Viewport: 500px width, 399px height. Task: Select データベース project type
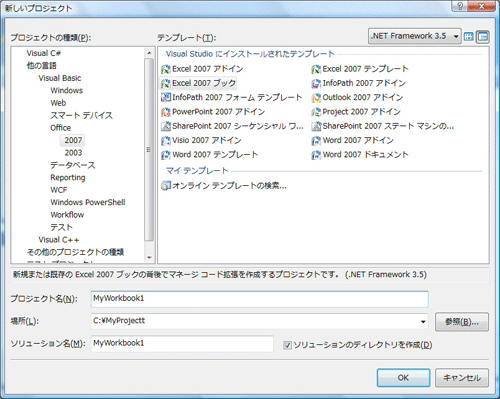(x=73, y=165)
